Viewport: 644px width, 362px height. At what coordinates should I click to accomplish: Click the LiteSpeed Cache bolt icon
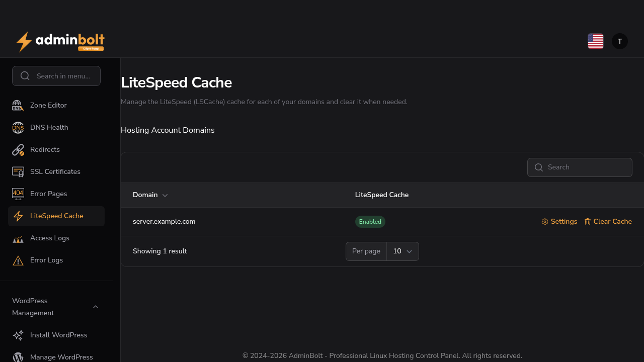[18, 216]
